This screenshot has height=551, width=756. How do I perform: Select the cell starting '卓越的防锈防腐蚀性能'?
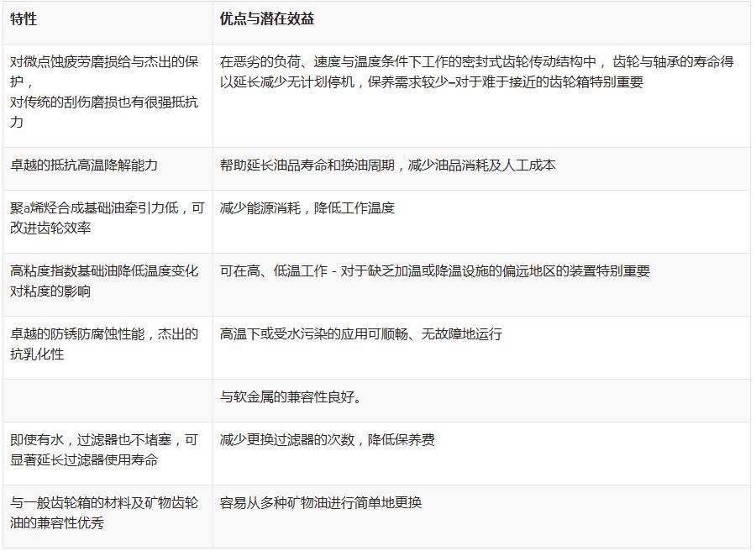[104, 344]
